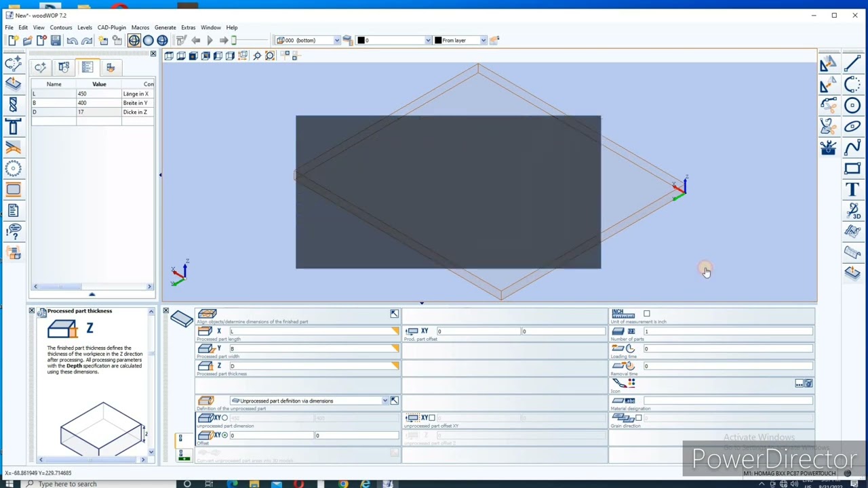This screenshot has width=868, height=488.
Task: Open the File menu
Action: point(9,28)
